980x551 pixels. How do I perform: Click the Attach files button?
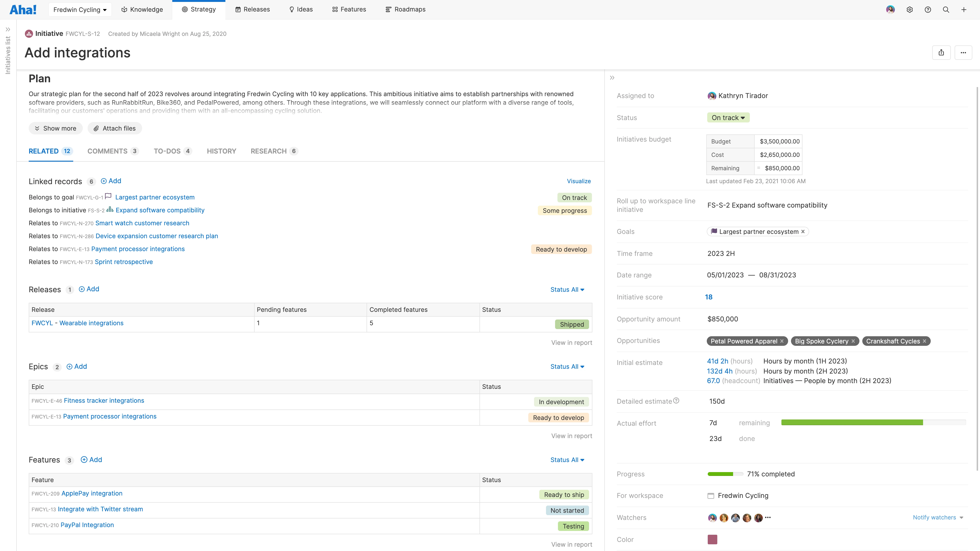tap(115, 128)
